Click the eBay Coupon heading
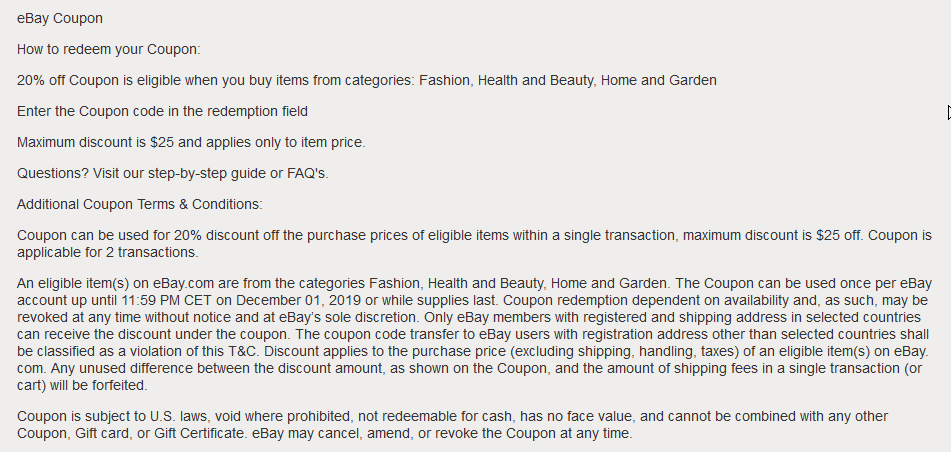 tap(59, 18)
